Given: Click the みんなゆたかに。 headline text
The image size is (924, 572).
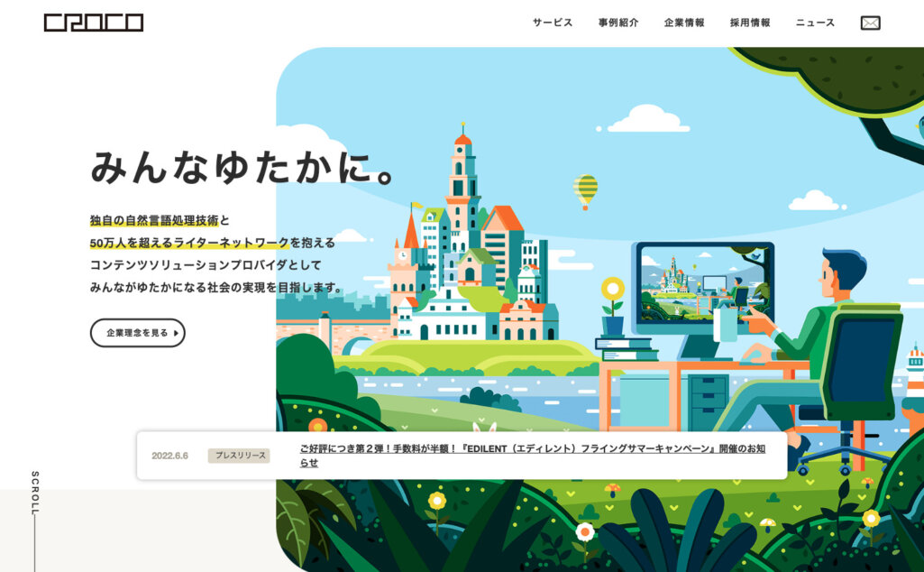Looking at the screenshot, I should coord(243,168).
